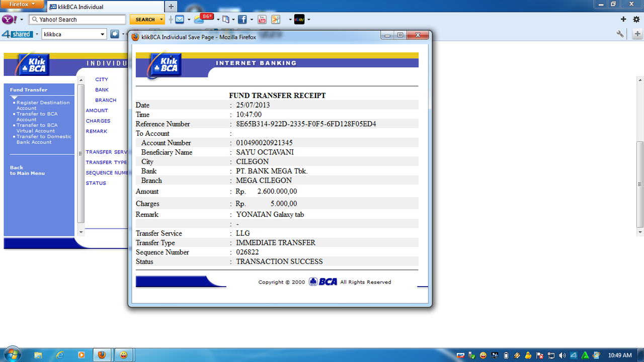Click the KlikBCA logo in receipt popup
The height and width of the screenshot is (362, 644).
(x=165, y=66)
